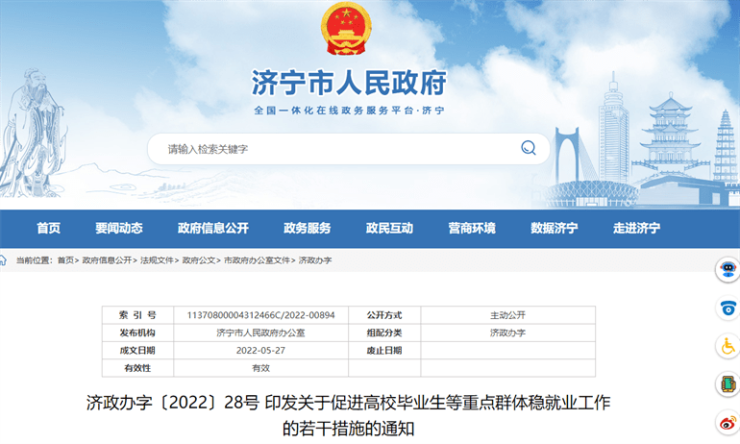Click the 济宁市人民政府 site title

click(x=349, y=82)
